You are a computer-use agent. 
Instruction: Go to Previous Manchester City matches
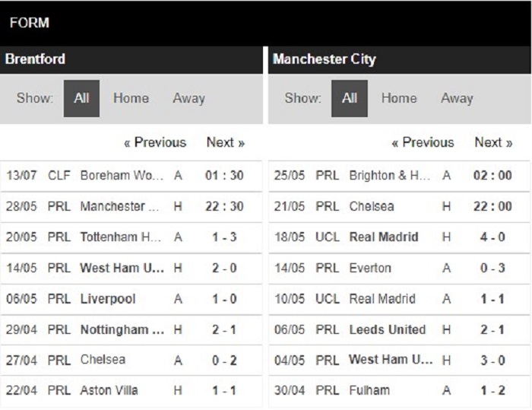(x=423, y=142)
